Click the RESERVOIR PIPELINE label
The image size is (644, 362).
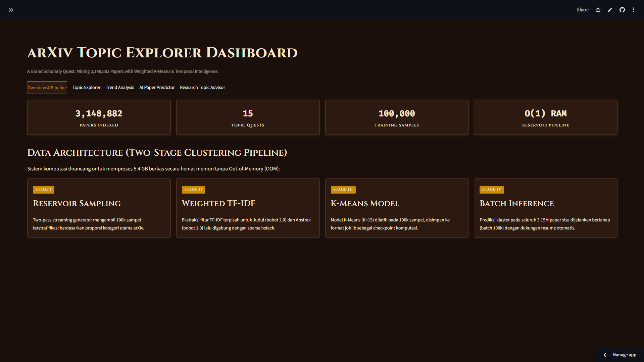click(545, 125)
